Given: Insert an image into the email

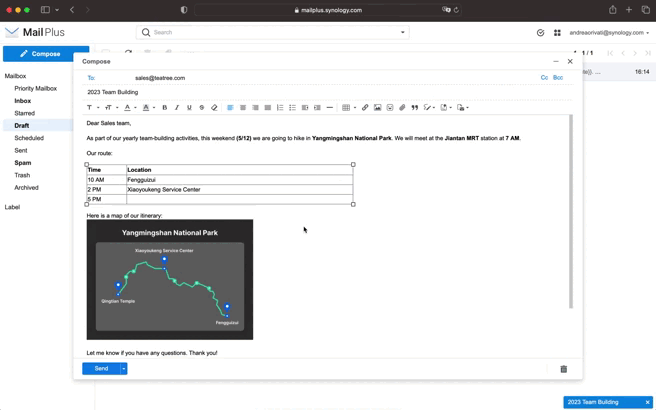Looking at the screenshot, I should [x=377, y=108].
